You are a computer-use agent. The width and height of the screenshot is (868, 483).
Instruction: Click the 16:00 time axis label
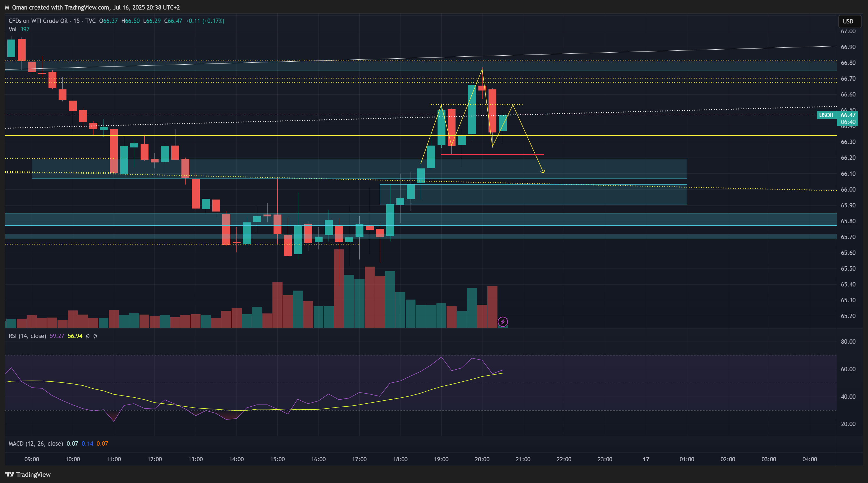318,459
